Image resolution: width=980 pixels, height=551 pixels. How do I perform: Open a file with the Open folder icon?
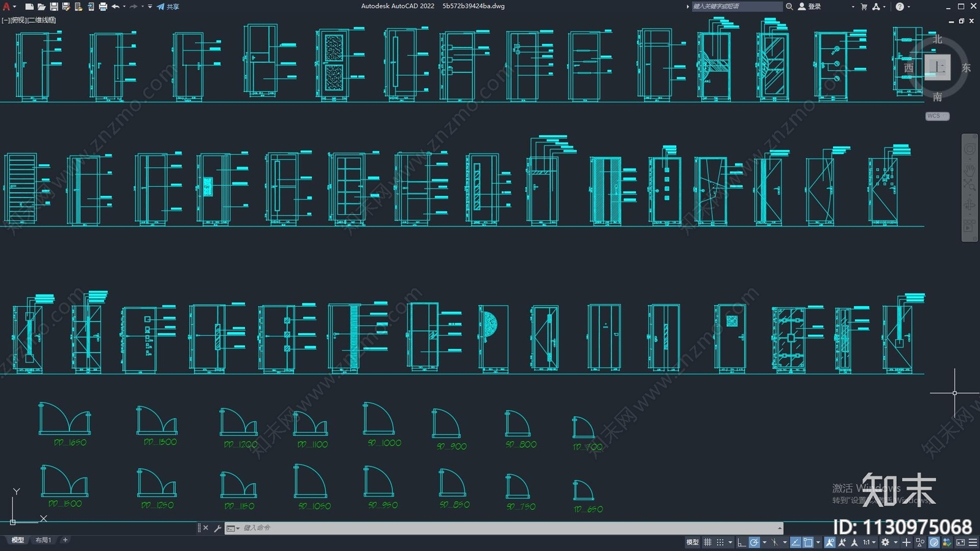[x=41, y=7]
